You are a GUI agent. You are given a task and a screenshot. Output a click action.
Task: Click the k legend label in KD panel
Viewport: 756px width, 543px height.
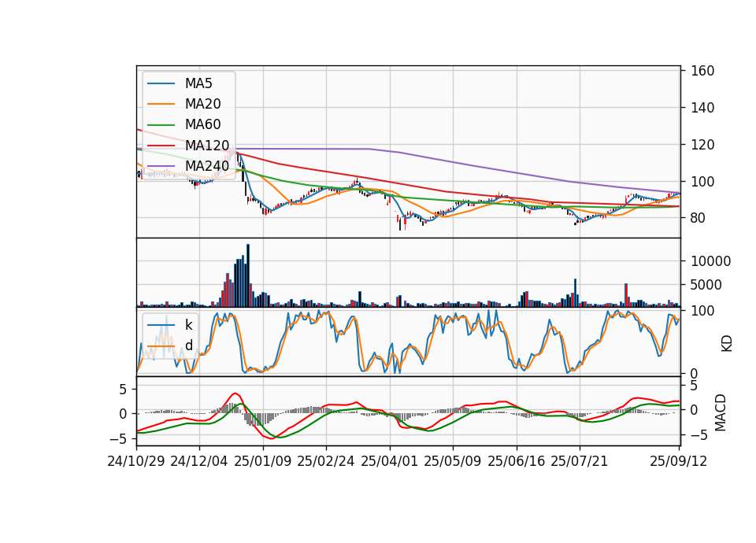tap(188, 325)
